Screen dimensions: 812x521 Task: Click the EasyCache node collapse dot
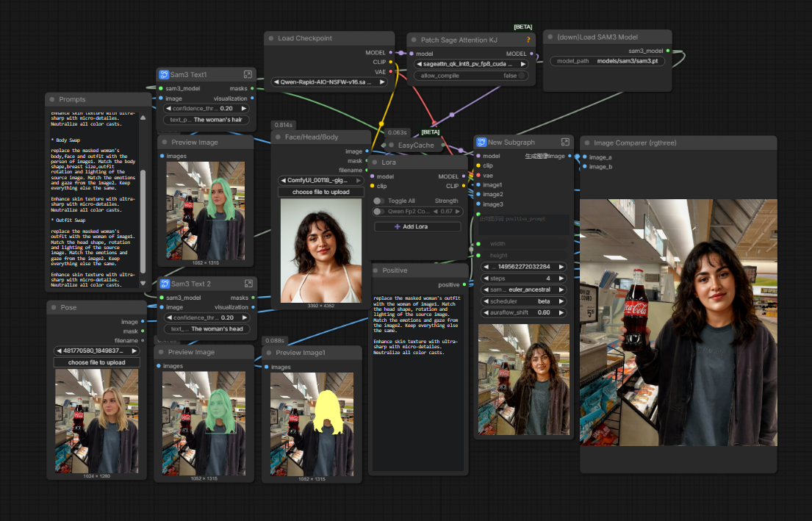click(391, 145)
